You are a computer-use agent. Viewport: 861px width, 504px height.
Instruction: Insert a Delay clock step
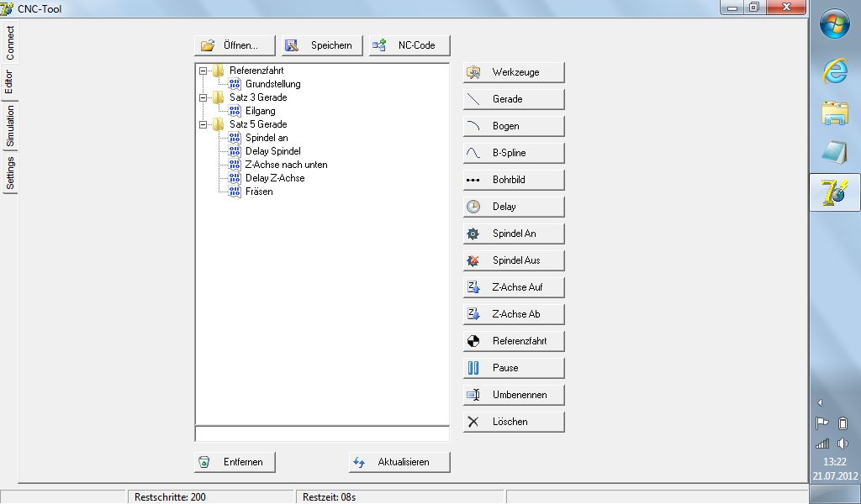click(513, 207)
